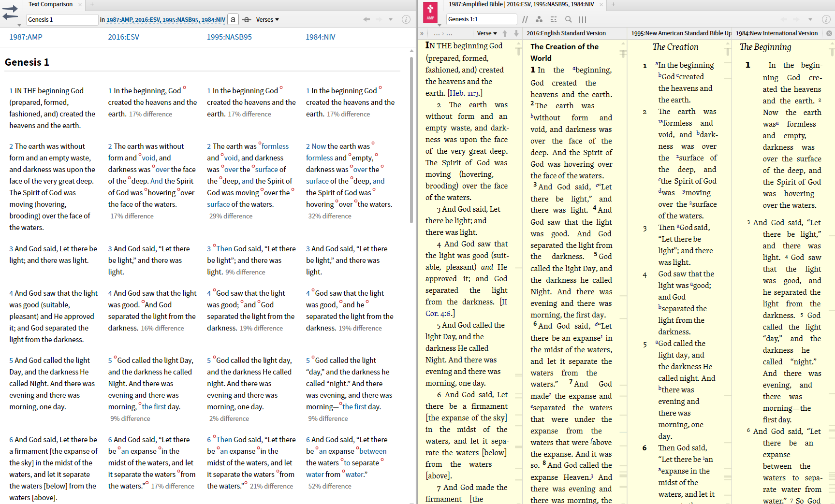
Task: Click 'The Creation' heading in NASB95 column
Action: pyautogui.click(x=675, y=47)
